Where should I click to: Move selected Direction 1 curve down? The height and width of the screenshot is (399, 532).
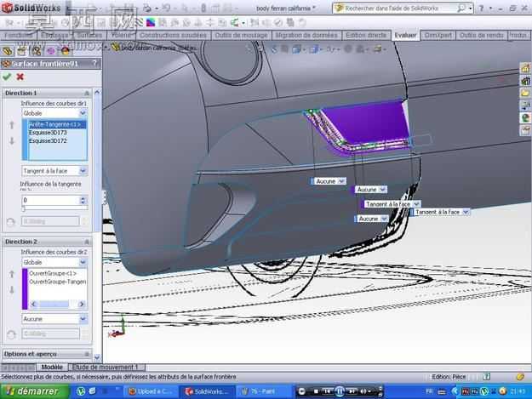coord(12,140)
